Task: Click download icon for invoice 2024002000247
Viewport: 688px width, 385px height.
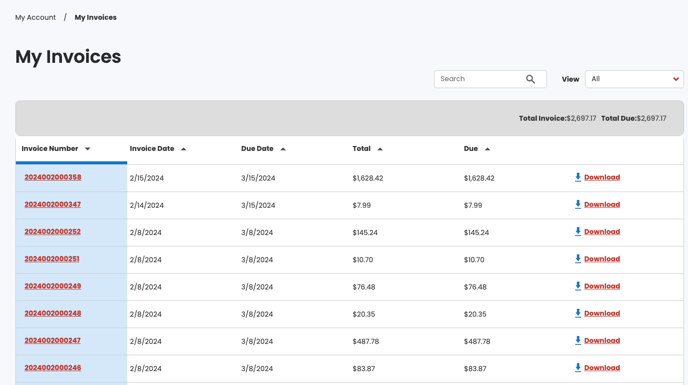Action: [578, 340]
